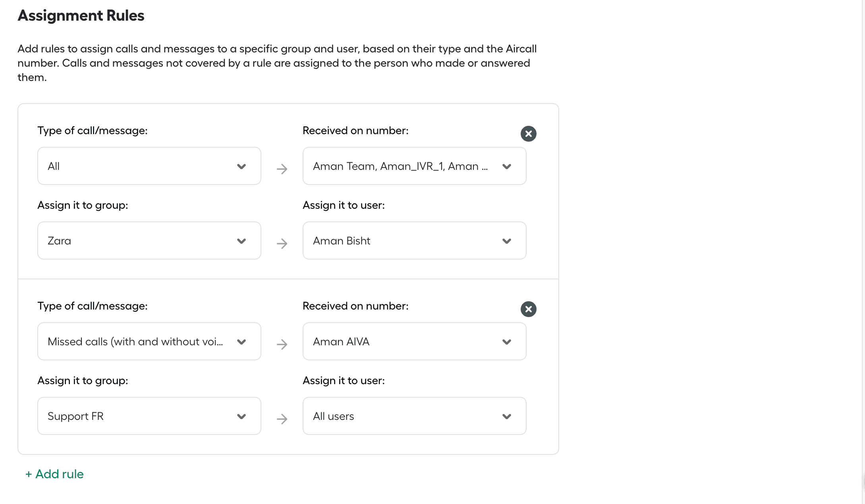The width and height of the screenshot is (865, 504).
Task: Click chevron beside Aman Team numbers list
Action: 507,166
